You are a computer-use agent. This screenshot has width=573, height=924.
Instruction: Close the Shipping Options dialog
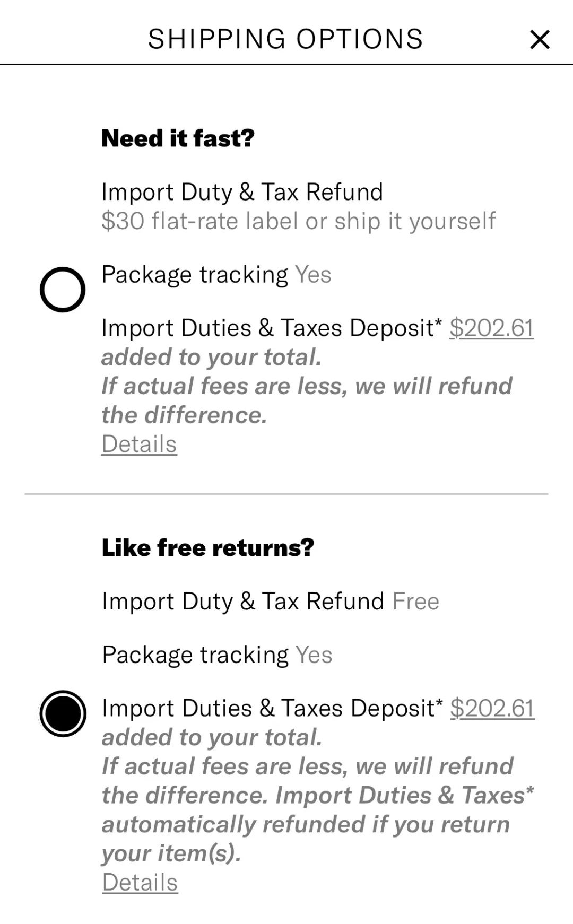click(540, 39)
